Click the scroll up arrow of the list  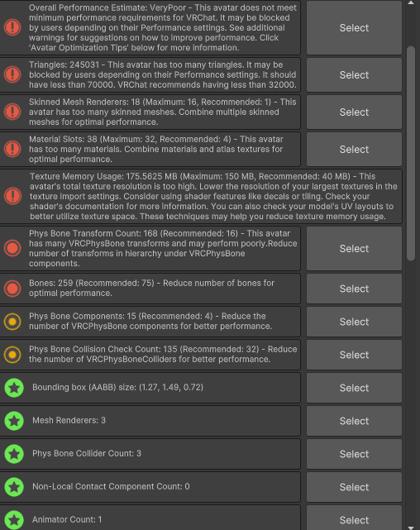click(x=411, y=3)
